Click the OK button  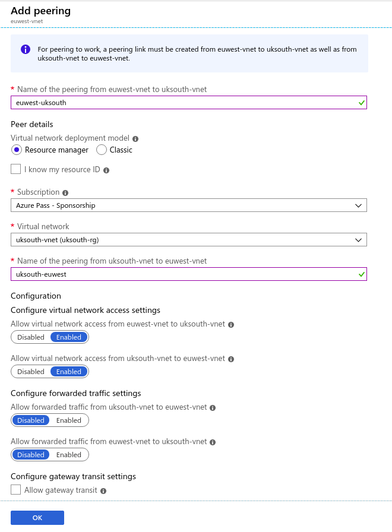click(37, 518)
